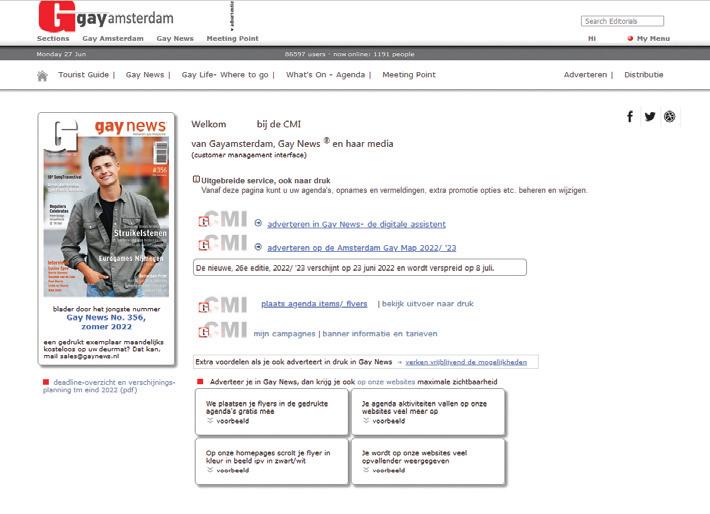Open 'adverteren op de Amsterdam Gay Map 2022/'23' link

tap(361, 248)
